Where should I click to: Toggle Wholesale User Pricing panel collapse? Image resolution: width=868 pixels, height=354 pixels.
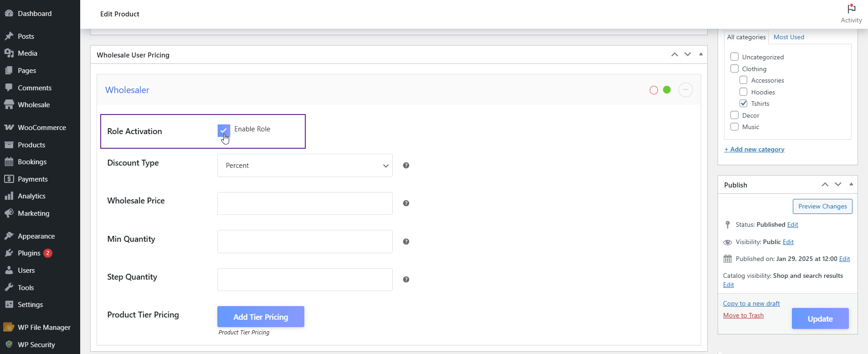tap(701, 54)
